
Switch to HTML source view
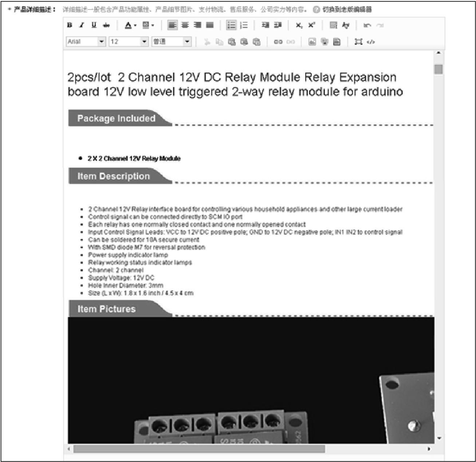pyautogui.click(x=371, y=42)
